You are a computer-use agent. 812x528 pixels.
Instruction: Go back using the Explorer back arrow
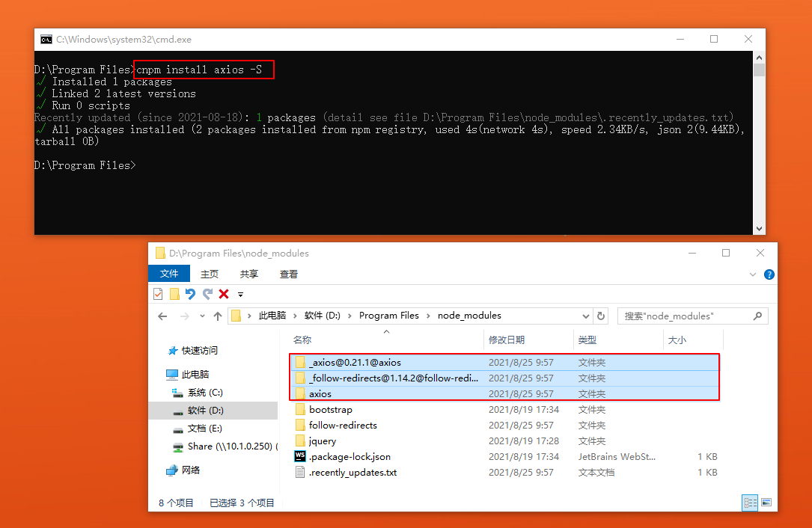162,316
